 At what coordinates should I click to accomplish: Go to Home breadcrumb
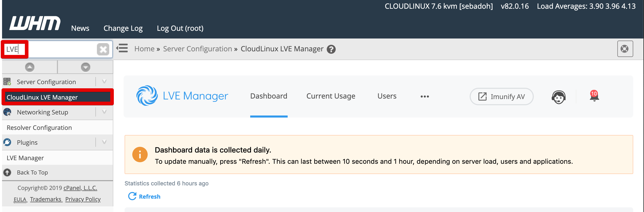tap(144, 49)
